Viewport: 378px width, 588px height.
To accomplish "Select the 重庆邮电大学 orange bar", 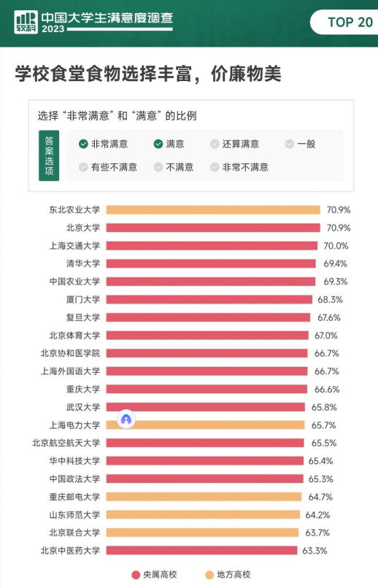I will tap(204, 497).
